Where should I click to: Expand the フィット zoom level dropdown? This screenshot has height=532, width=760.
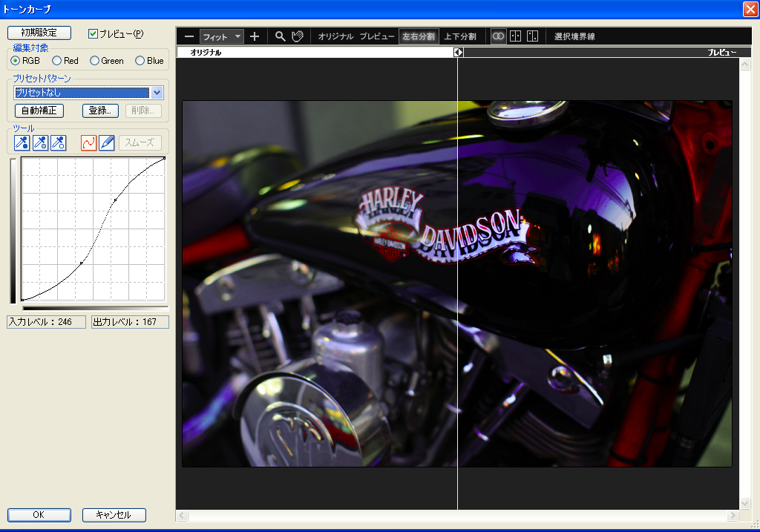tap(237, 36)
